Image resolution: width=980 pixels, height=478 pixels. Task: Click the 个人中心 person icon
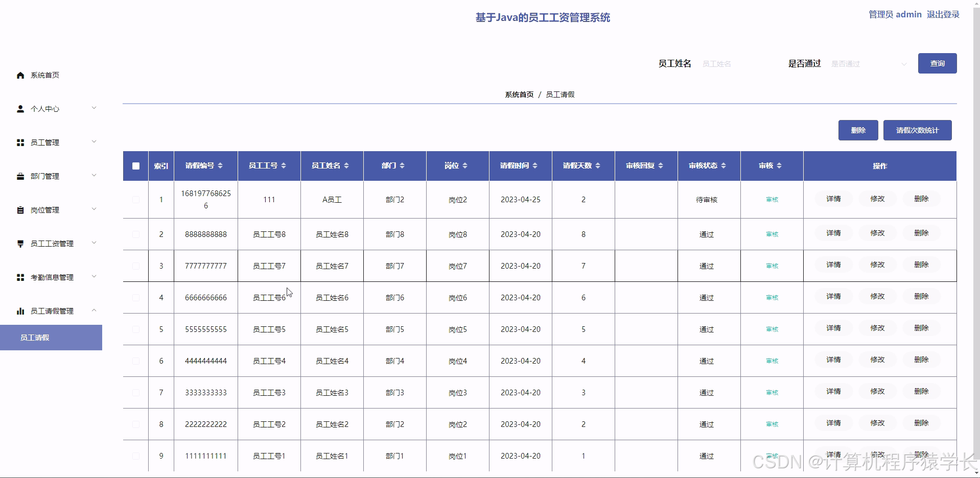(x=20, y=108)
